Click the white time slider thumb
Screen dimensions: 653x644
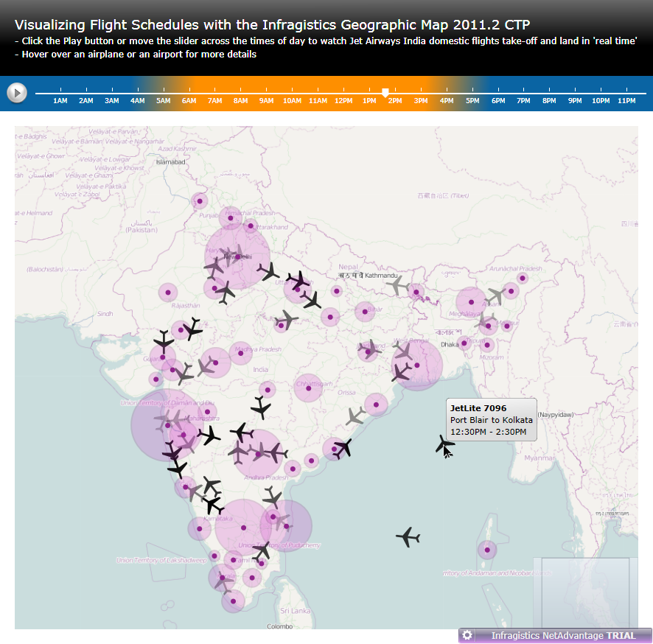coord(385,92)
